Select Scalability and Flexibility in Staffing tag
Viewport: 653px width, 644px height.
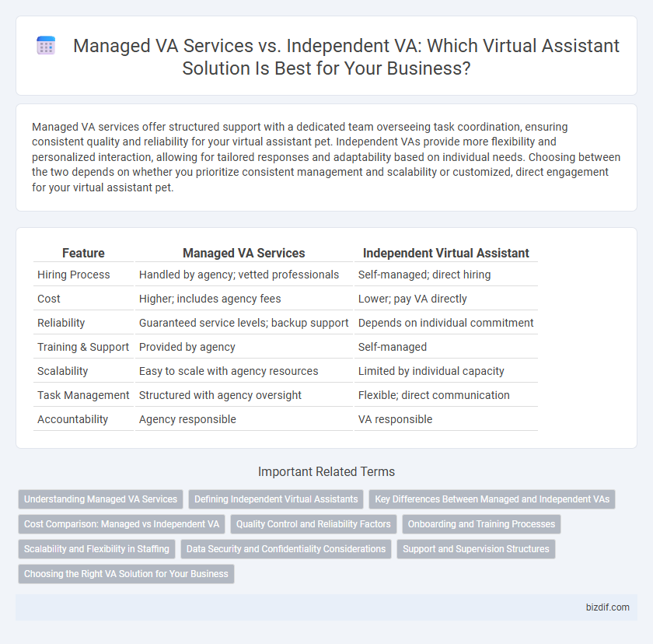pos(96,549)
